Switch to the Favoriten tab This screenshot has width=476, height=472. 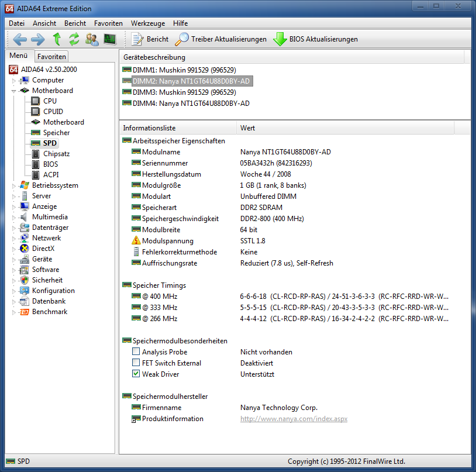point(51,57)
